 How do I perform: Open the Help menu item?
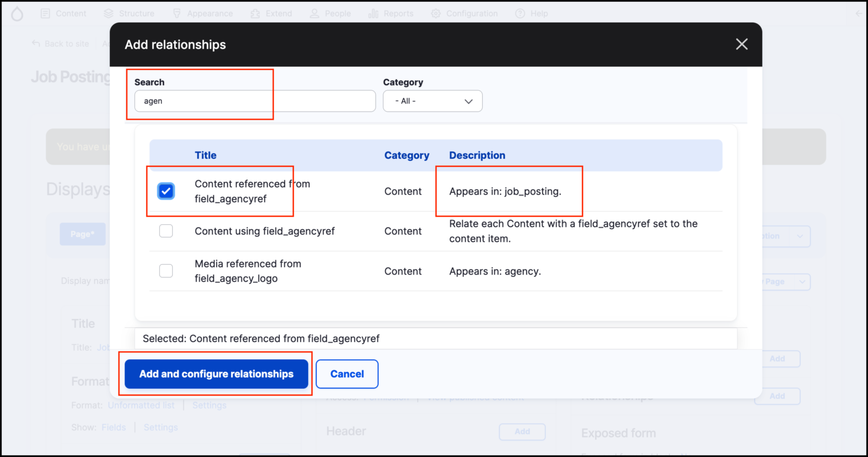pyautogui.click(x=532, y=14)
